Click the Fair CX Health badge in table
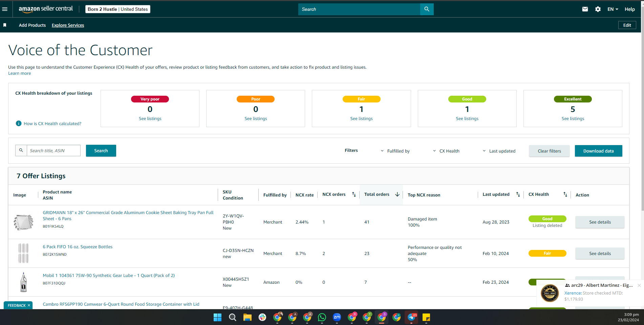Screen dimensions: 644x325 [547, 253]
